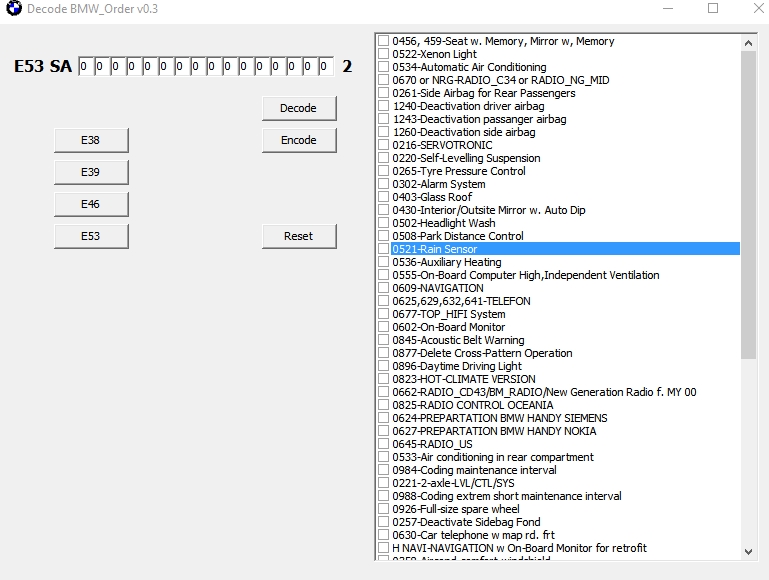Maximize the Decode BMW_Order window
The width and height of the screenshot is (769, 580).
pyautogui.click(x=713, y=8)
